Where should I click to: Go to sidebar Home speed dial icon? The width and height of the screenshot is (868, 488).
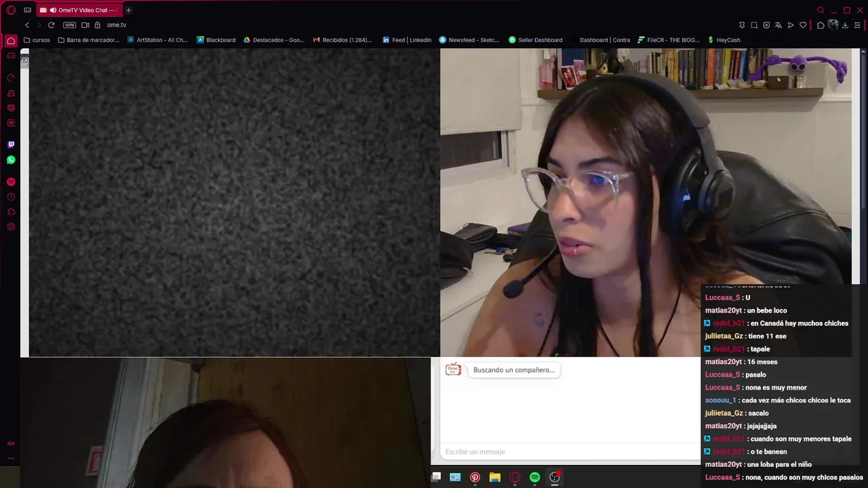coord(11,41)
